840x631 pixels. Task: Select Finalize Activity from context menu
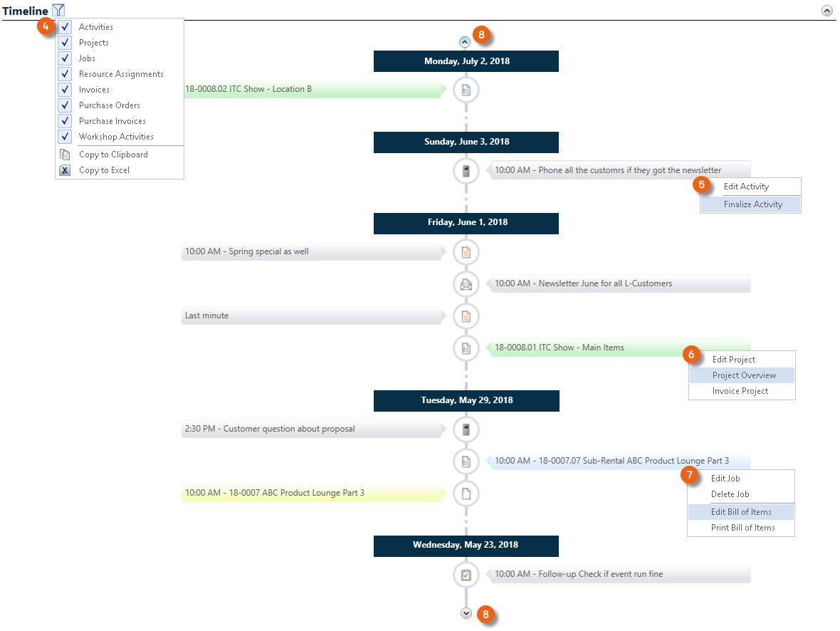752,204
